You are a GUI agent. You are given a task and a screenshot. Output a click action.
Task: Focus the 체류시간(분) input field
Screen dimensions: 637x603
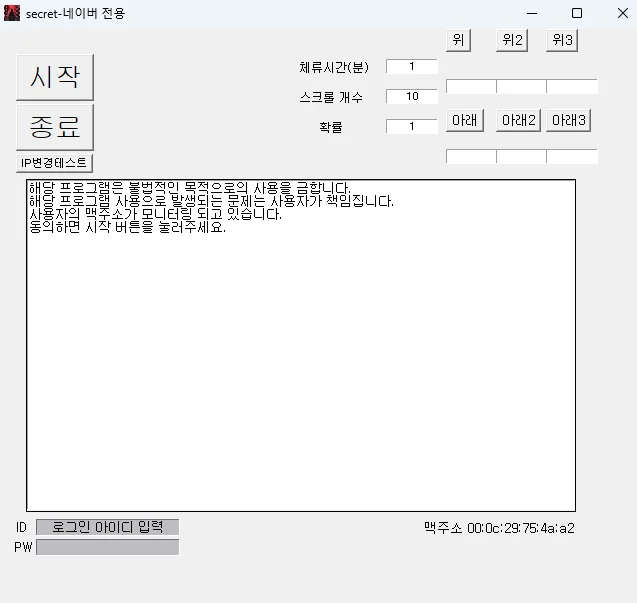pos(412,67)
